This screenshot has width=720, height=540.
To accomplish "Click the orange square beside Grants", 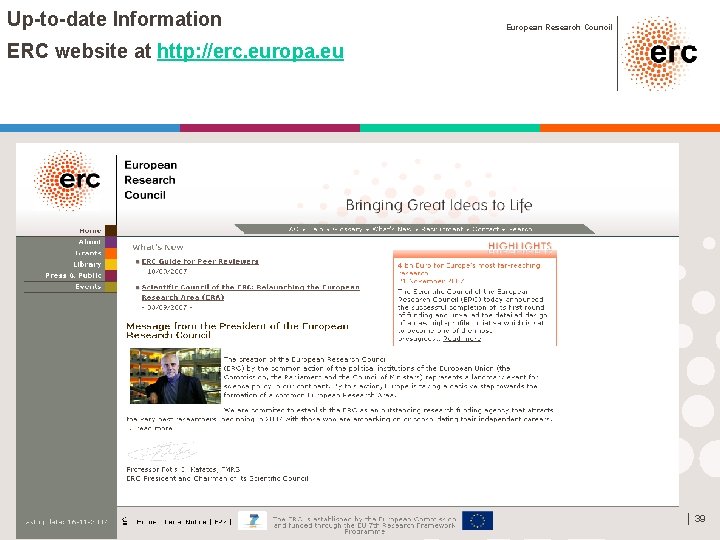I will tap(111, 253).
